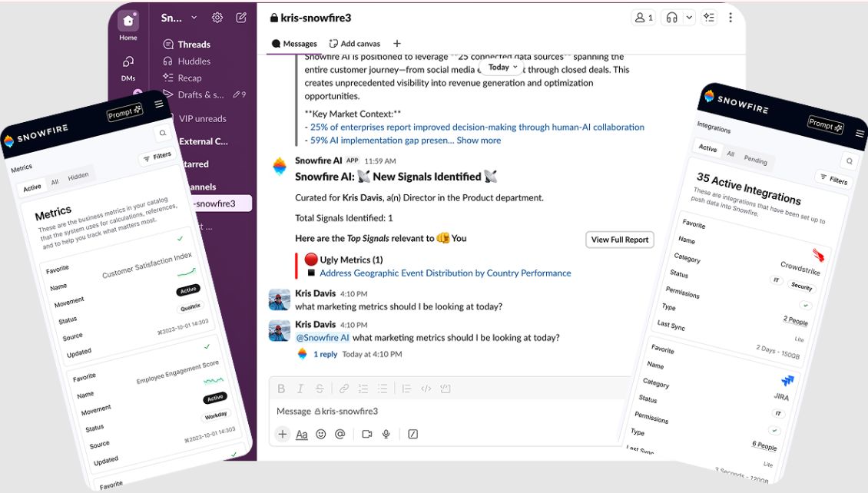Viewport: 868px width, 493px height.
Task: Start a huddle with the headphones icon
Action: point(672,18)
